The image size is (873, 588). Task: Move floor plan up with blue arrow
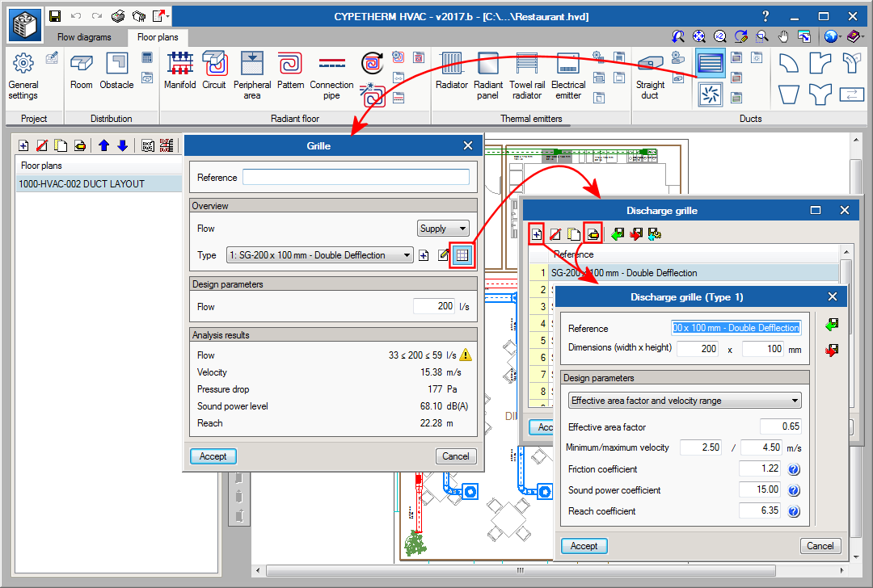[103, 146]
